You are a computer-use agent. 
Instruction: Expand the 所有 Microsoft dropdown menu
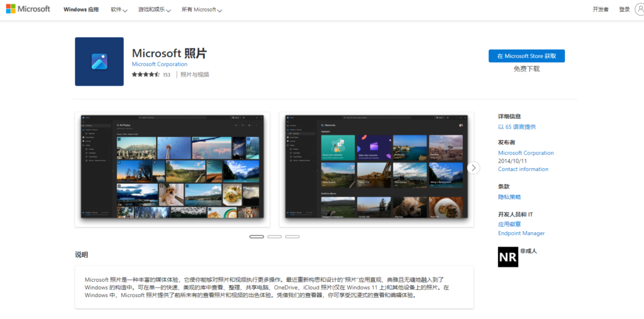pyautogui.click(x=202, y=9)
